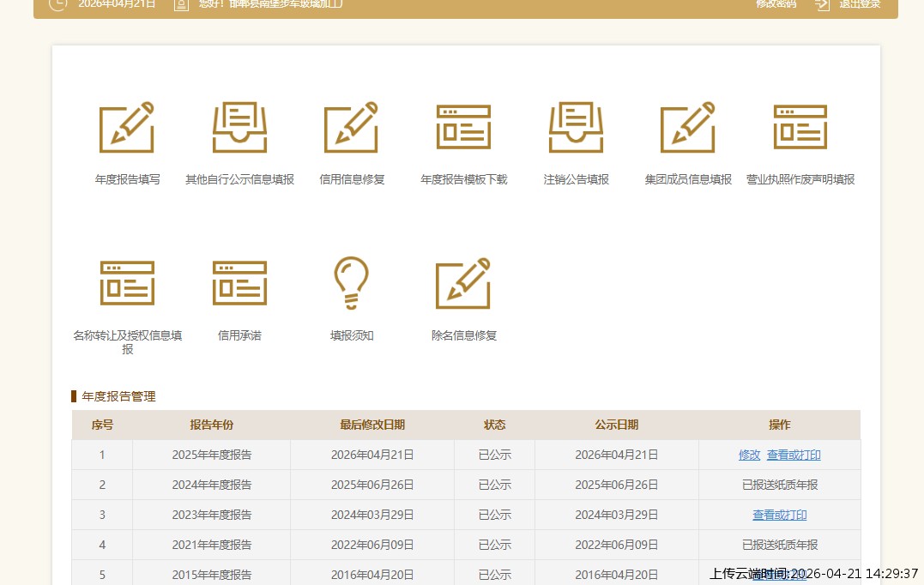This screenshot has height=585, width=924.
Task: Click the 报告年份 column header
Action: (x=211, y=425)
